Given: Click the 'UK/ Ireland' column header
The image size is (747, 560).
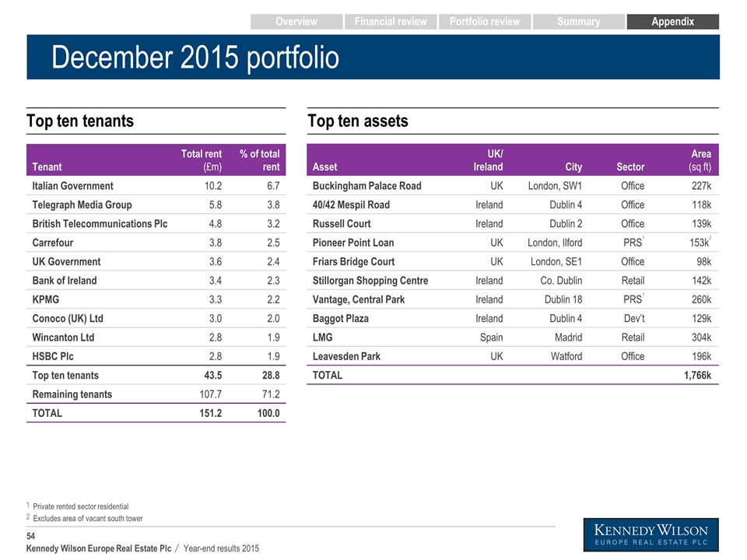Looking at the screenshot, I should (488, 160).
